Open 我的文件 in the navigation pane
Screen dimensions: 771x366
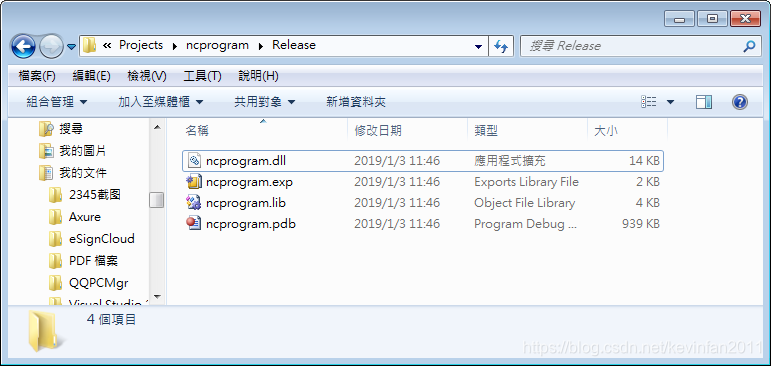coord(83,173)
